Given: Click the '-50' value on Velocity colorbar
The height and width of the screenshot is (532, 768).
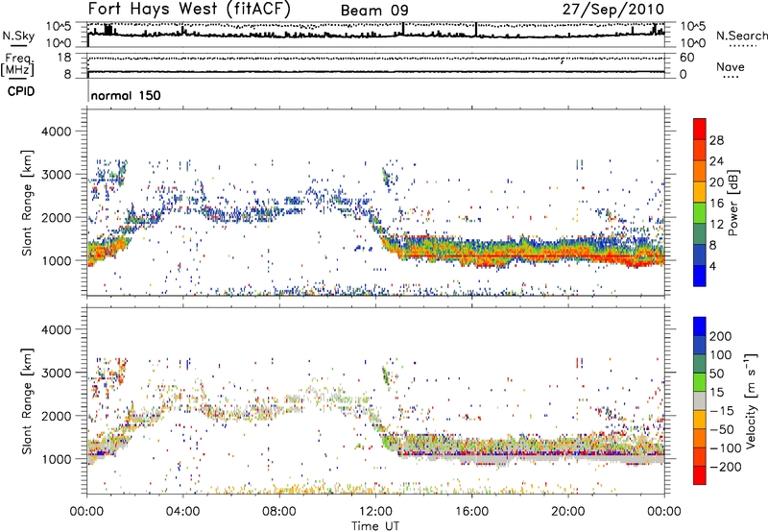Looking at the screenshot, I should tap(721, 429).
